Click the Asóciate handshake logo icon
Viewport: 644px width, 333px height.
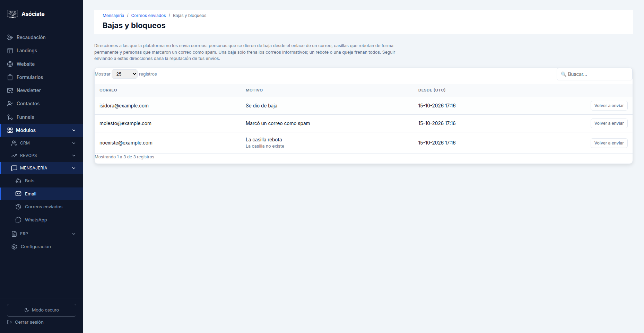click(12, 14)
